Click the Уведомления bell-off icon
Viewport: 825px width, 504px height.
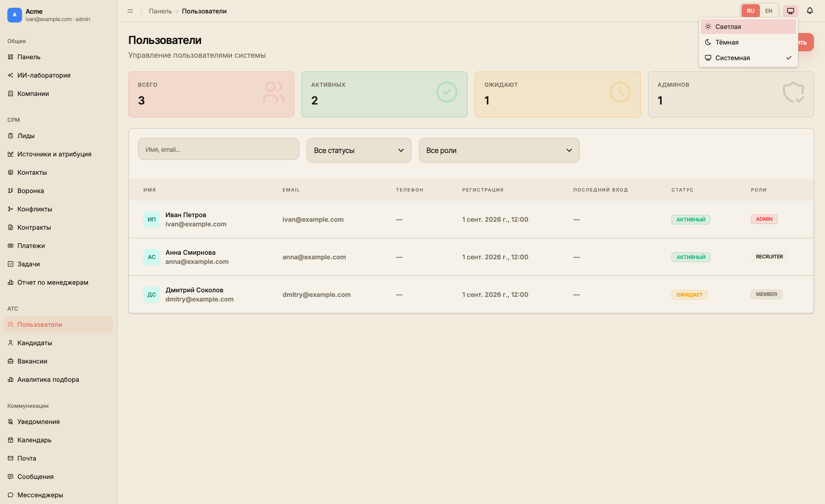pos(11,422)
